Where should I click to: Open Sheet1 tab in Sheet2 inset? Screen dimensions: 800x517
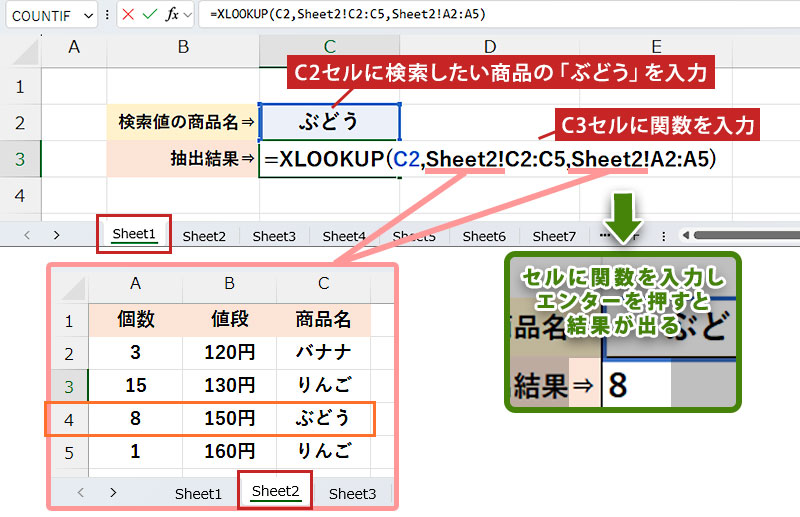[198, 494]
